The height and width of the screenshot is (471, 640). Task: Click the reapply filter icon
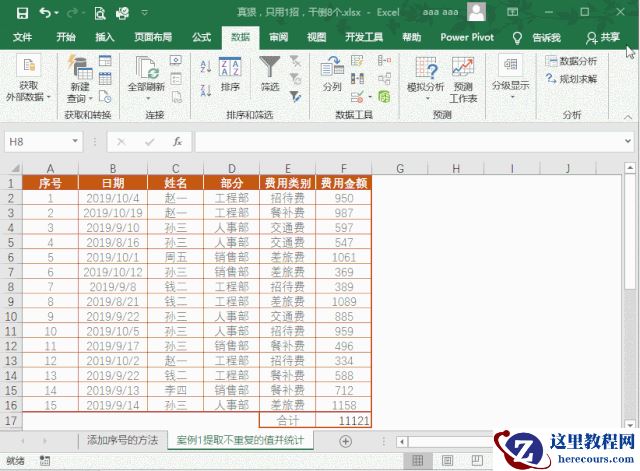295,78
